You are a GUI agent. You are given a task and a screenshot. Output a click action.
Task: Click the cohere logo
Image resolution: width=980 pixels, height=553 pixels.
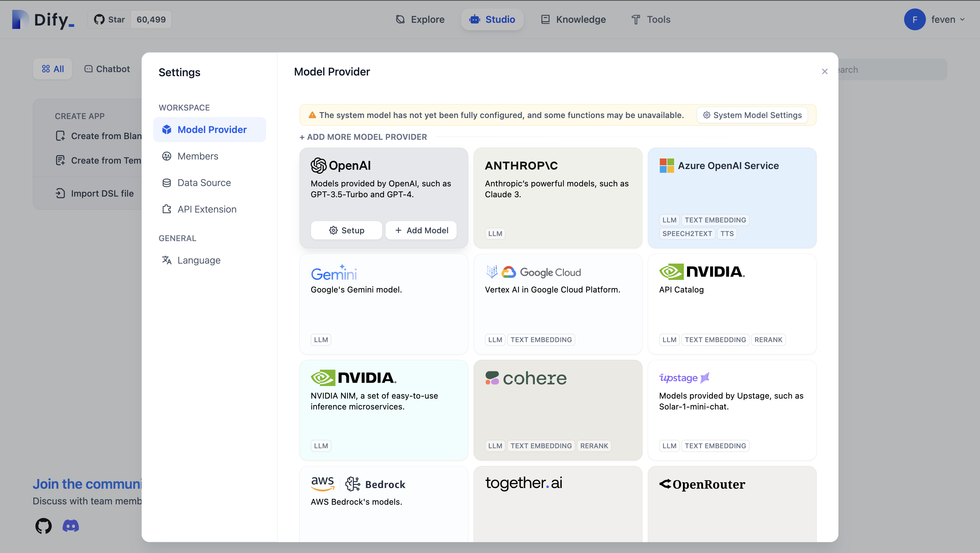[x=526, y=378]
